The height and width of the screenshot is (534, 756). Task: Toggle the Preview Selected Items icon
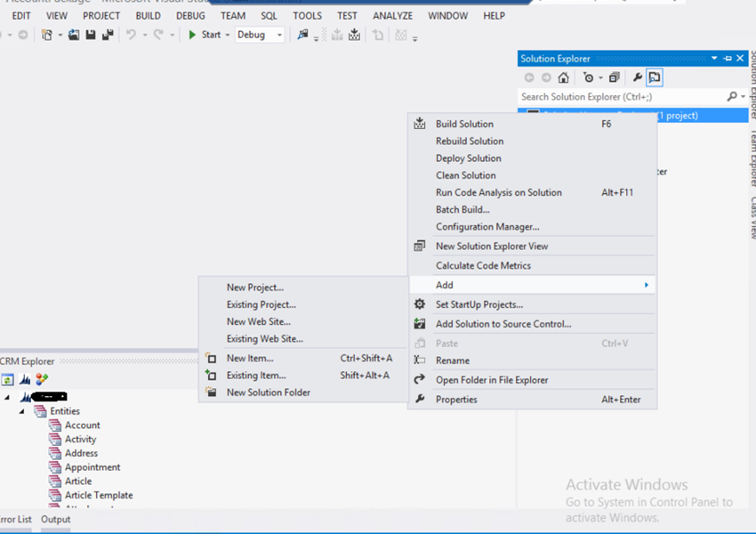(655, 77)
